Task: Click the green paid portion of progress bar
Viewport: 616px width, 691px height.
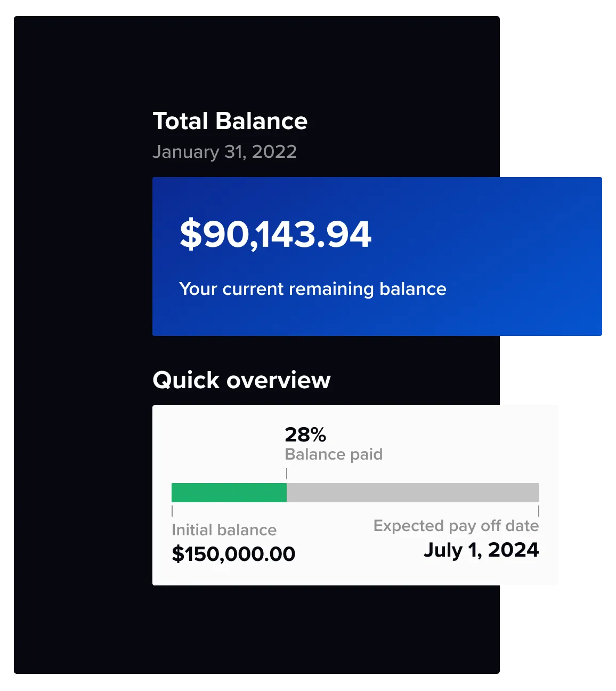Action: pyautogui.click(x=229, y=493)
